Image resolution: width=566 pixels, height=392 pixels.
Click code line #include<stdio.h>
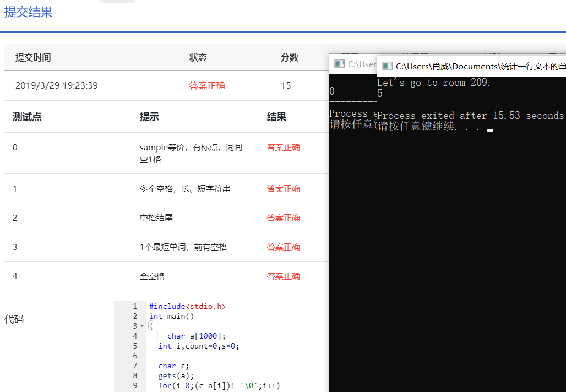tap(187, 307)
